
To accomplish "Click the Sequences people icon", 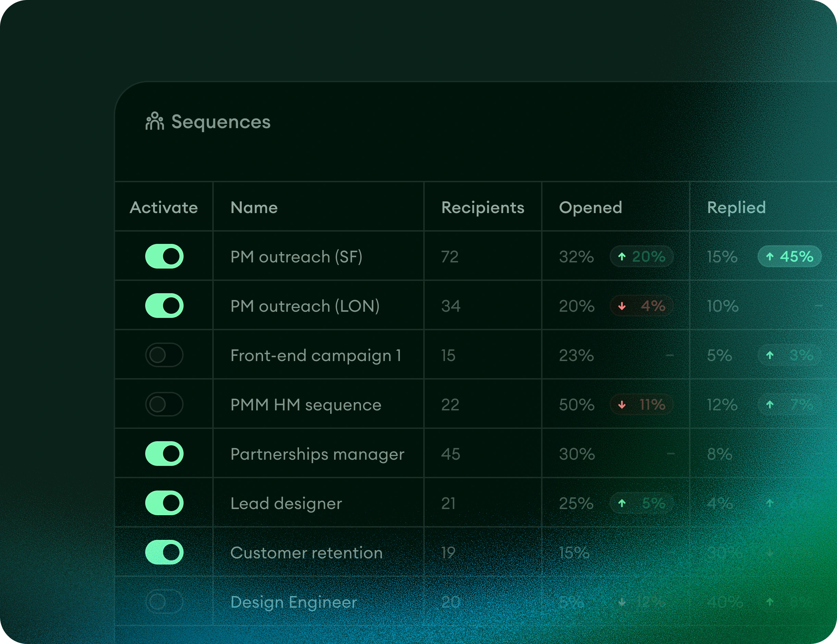I will (x=155, y=121).
